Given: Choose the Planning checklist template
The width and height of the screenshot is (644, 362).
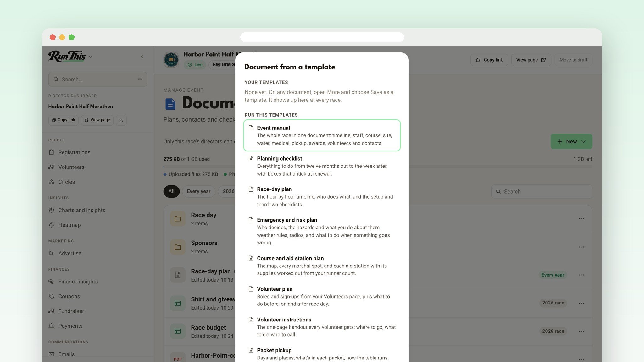Looking at the screenshot, I should tap(322, 166).
